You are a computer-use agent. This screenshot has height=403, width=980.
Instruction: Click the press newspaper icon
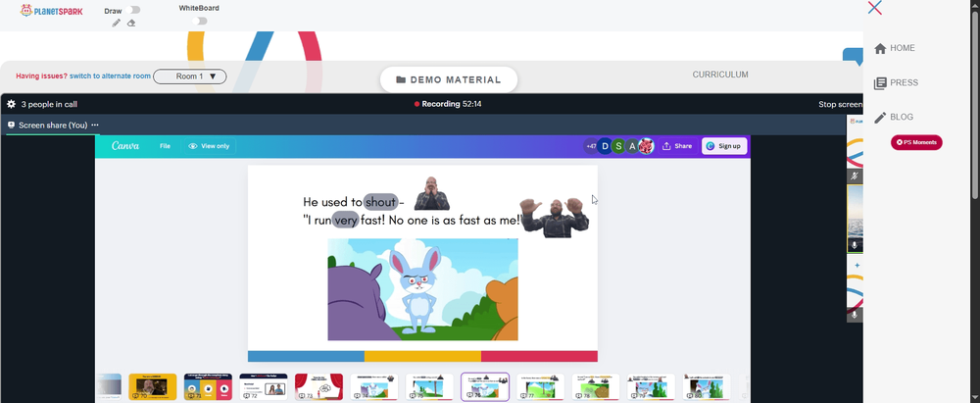click(x=880, y=83)
